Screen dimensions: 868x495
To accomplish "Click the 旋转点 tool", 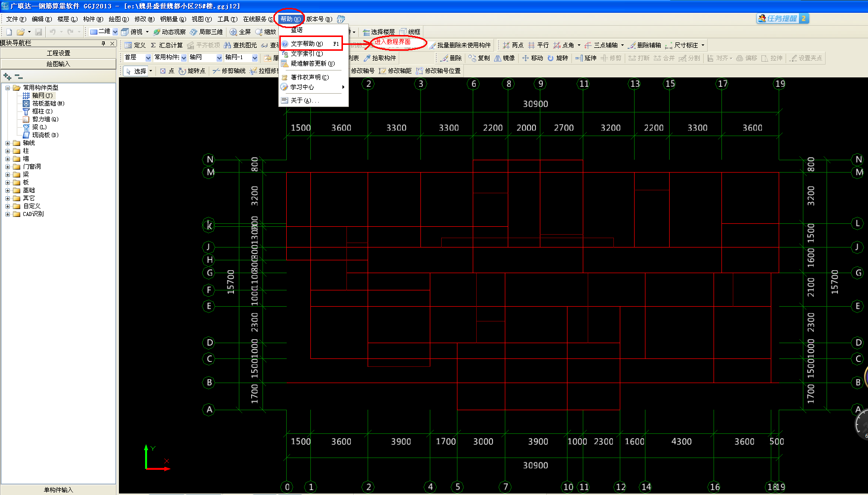I will tap(192, 71).
